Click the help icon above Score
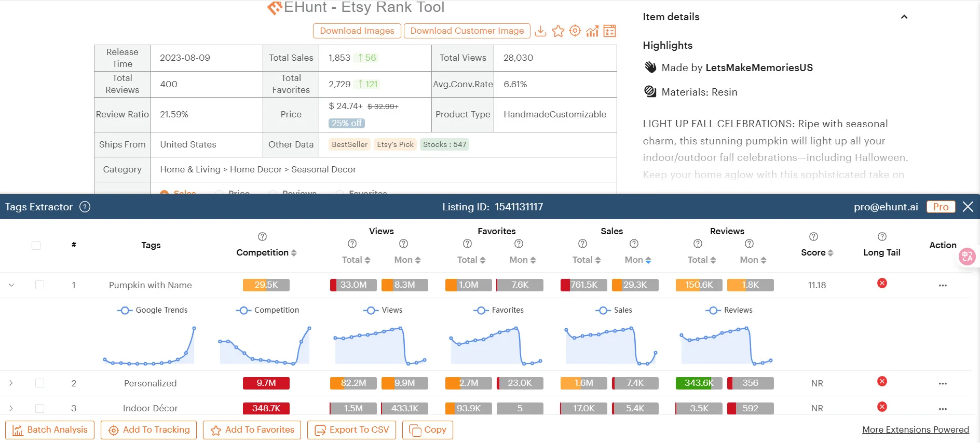 (x=814, y=237)
